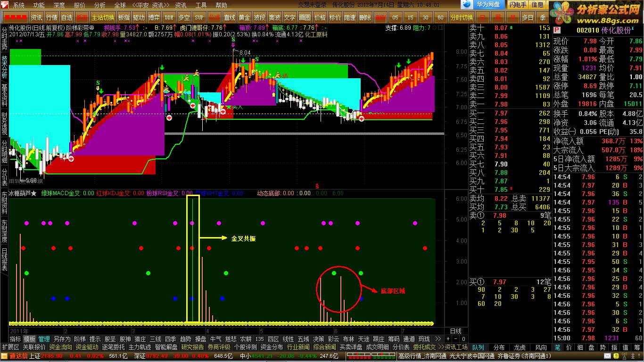Click the 行情 toolbar button
This screenshot has height=362, width=644.
(x=52, y=17)
